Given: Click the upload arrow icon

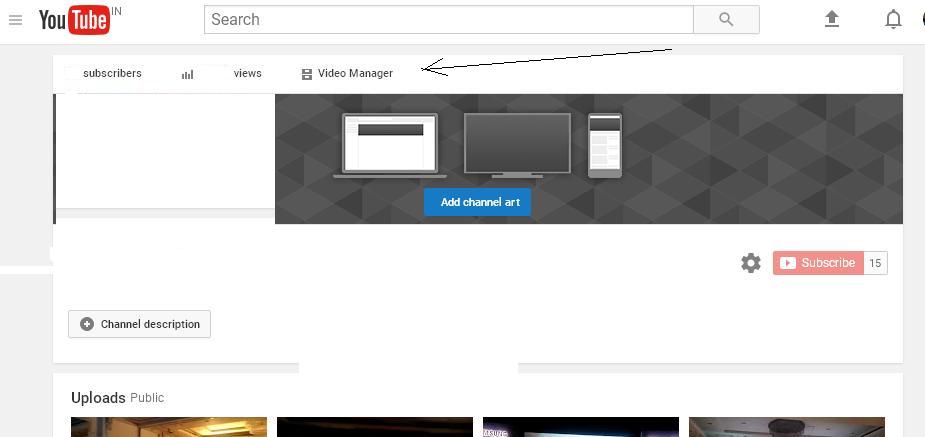Looking at the screenshot, I should pyautogui.click(x=832, y=19).
